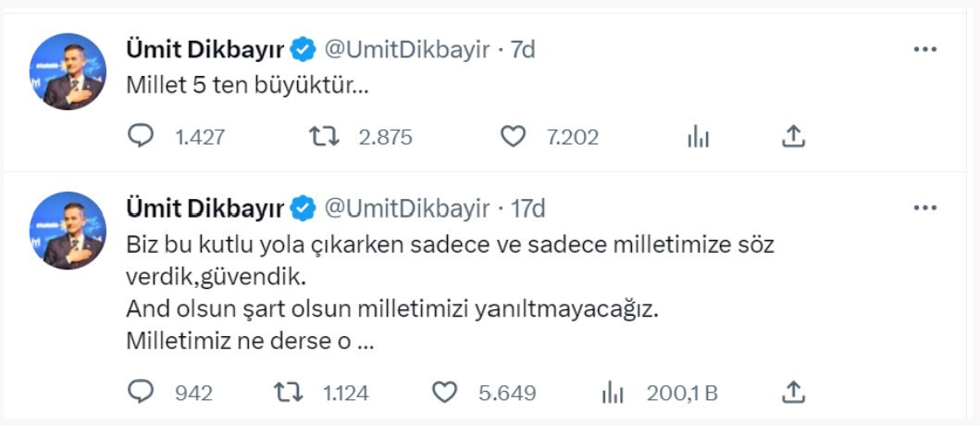
Task: Retweet the "Millet 5 ten büyüktür" tweet
Action: (323, 138)
